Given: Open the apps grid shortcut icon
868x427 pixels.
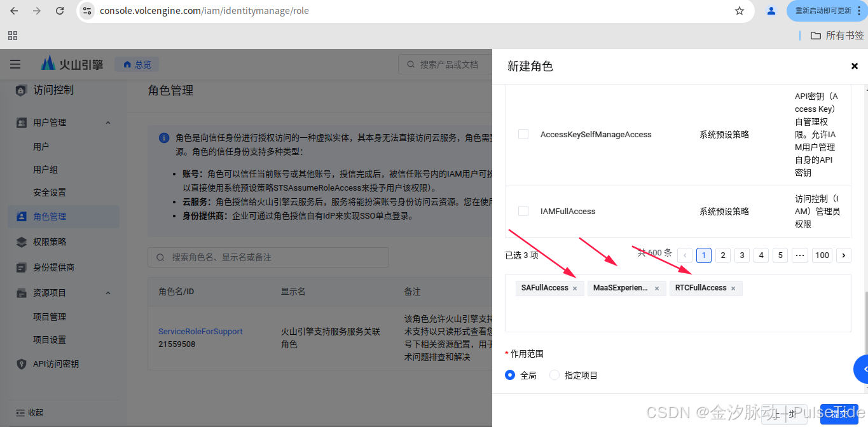Looking at the screenshot, I should [13, 36].
